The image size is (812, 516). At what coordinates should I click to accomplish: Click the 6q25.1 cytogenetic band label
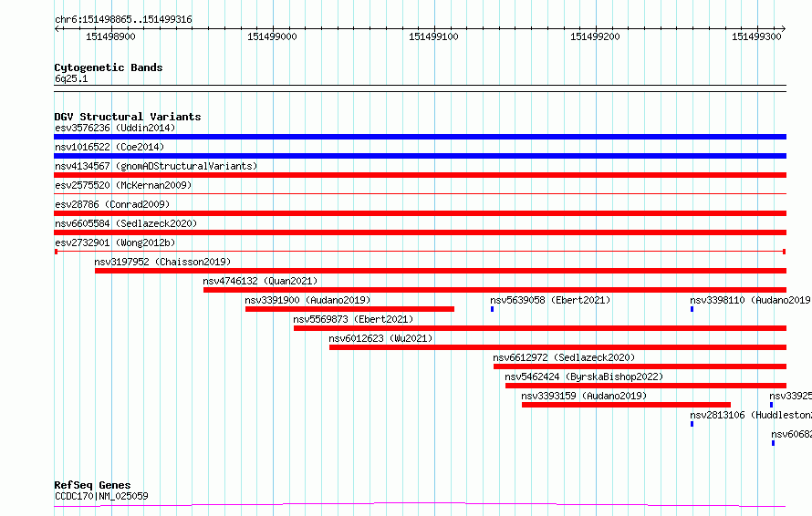click(71, 78)
